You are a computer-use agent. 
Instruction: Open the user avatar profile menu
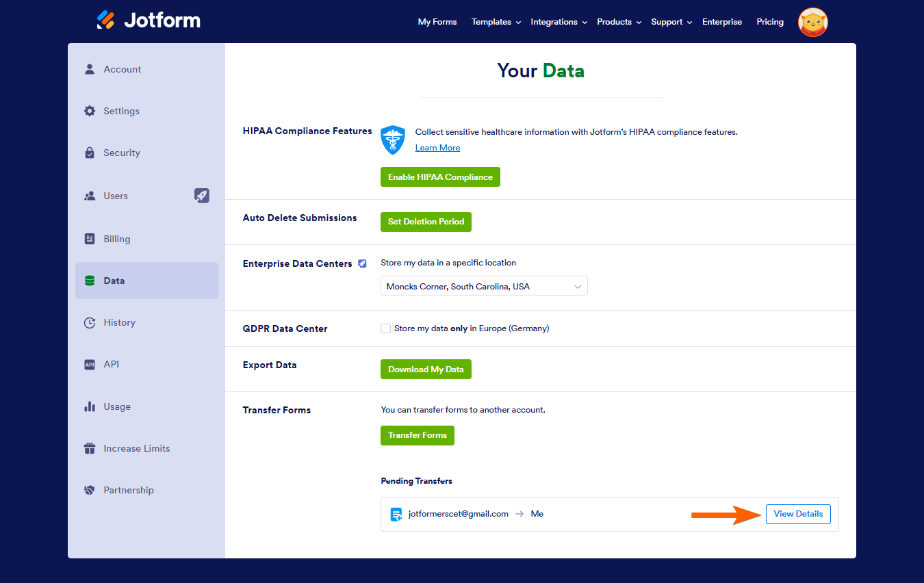(813, 23)
